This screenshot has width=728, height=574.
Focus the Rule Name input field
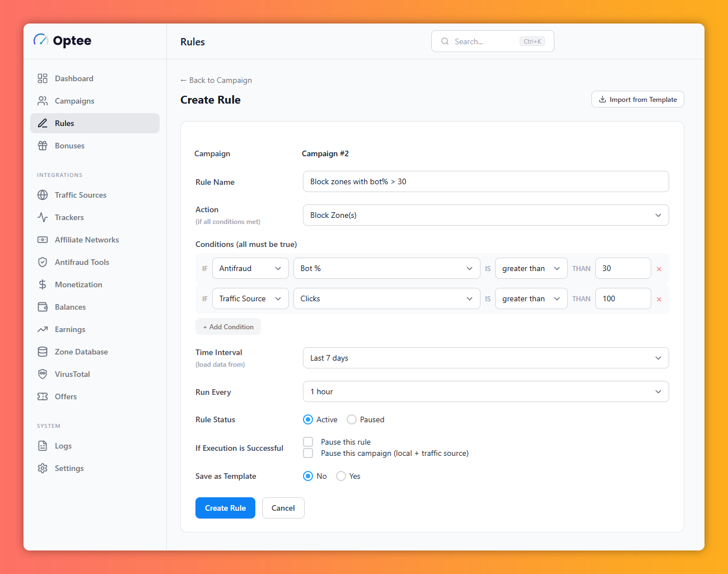486,181
